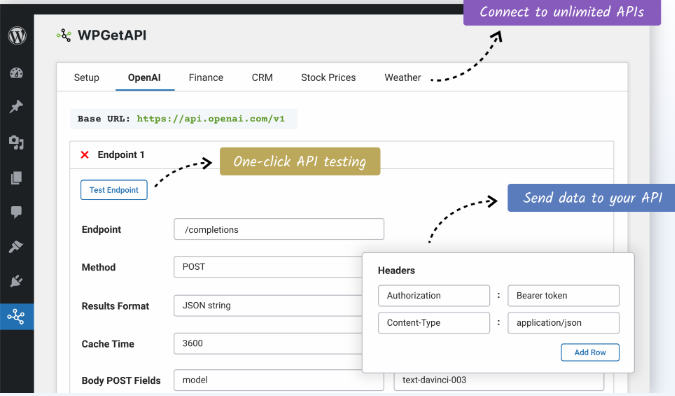Click the Headers panel title
Screen dimensions: 675x396
coord(396,270)
